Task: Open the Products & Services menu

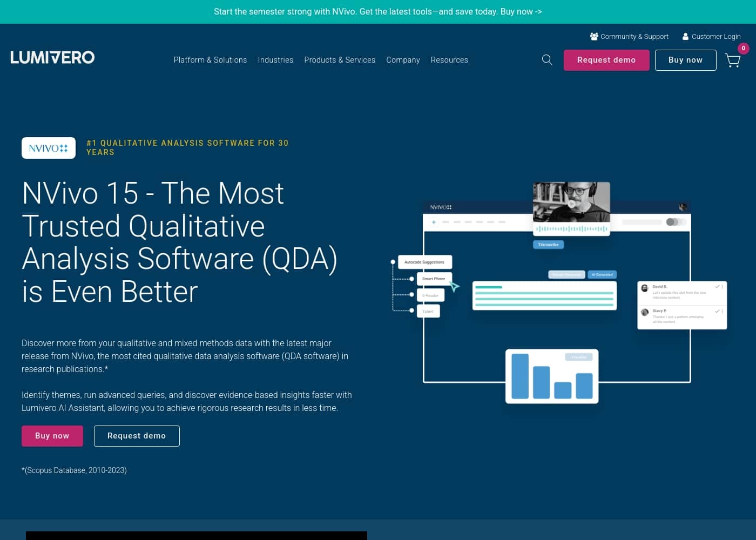Action: (x=340, y=60)
